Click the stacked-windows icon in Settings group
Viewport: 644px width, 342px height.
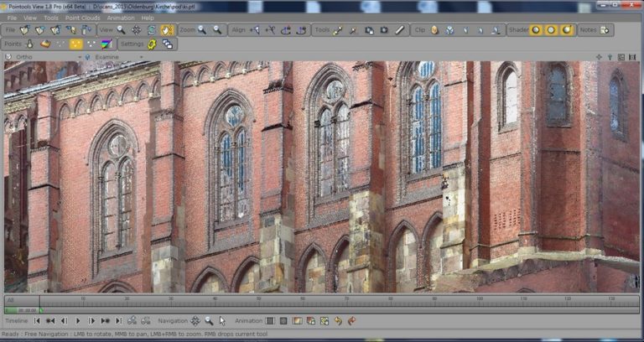[x=168, y=44]
